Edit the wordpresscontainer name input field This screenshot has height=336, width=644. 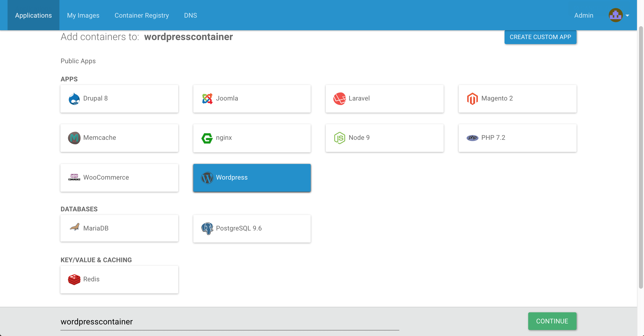tap(230, 322)
